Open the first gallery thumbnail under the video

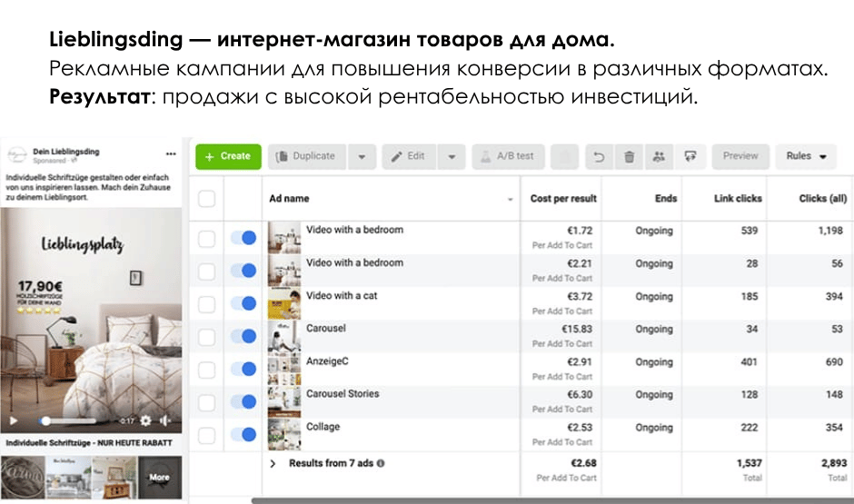click(x=23, y=478)
